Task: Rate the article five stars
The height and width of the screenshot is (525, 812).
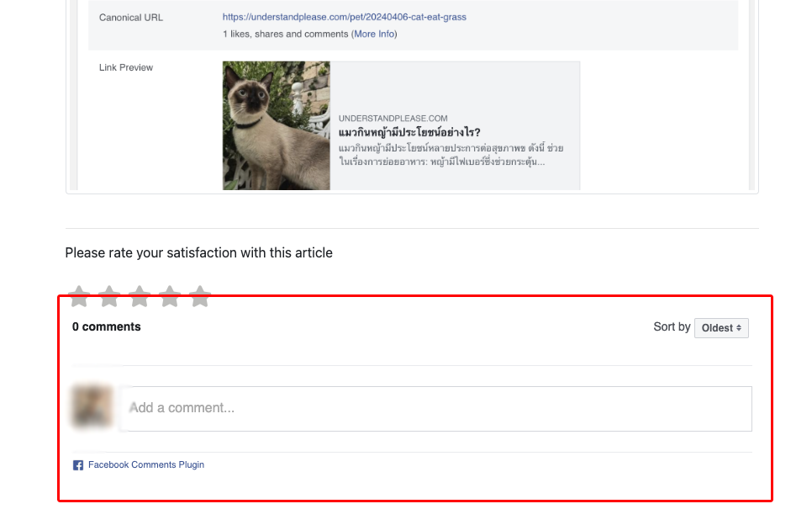Action: pos(200,296)
